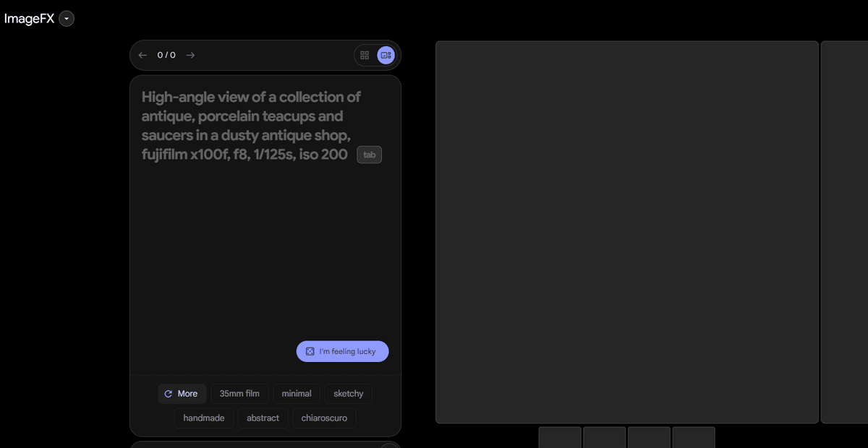Add the 35mm film style chip
Viewport: 868px width, 448px height.
point(239,394)
